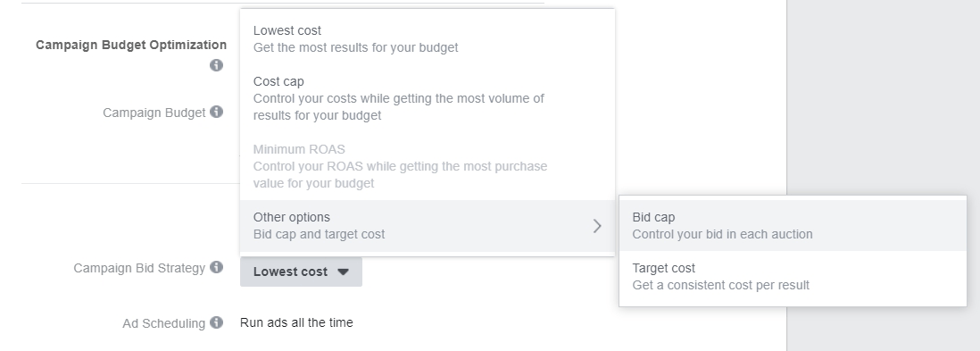This screenshot has width=980, height=351.
Task: Select Lowest cost option in the menu
Action: point(427,38)
